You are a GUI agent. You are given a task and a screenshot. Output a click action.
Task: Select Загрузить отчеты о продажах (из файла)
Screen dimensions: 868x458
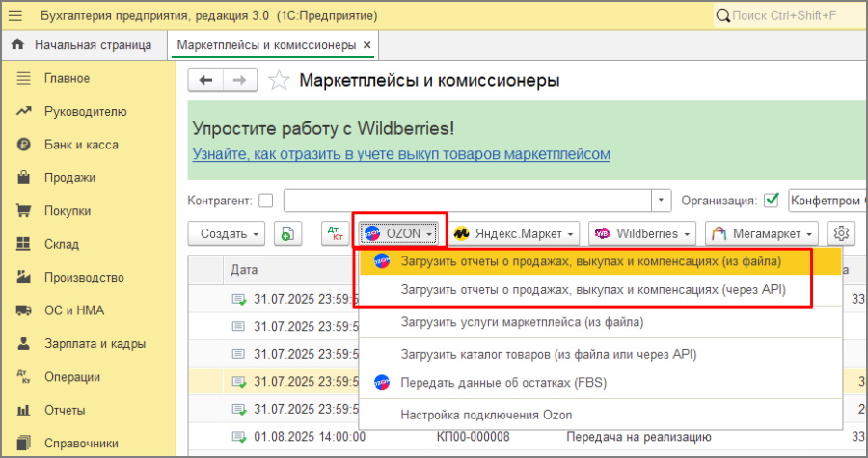601,261
